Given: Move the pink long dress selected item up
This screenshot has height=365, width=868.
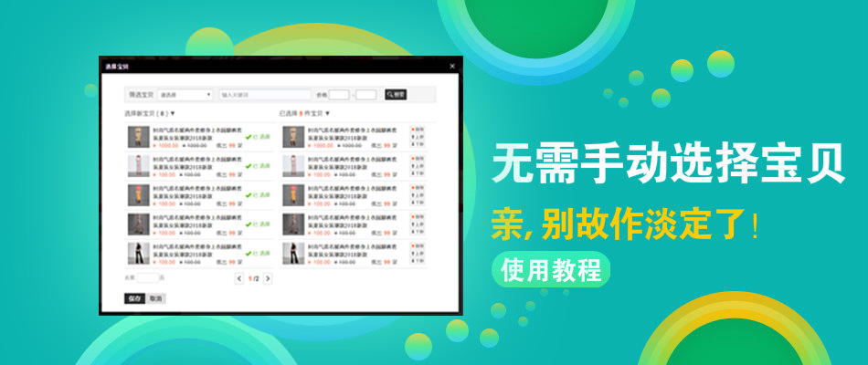Looking at the screenshot, I should pyautogui.click(x=418, y=166).
